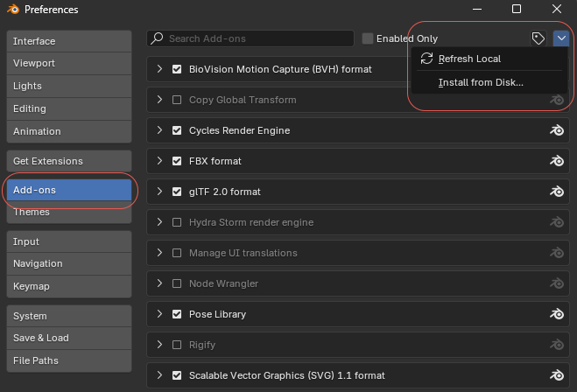Expand the Rigify add-on details
The image size is (577, 392).
pyautogui.click(x=159, y=345)
